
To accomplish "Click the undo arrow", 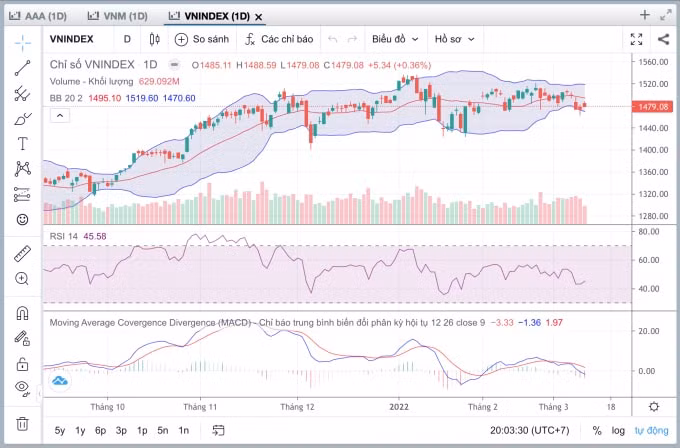I will (333, 39).
